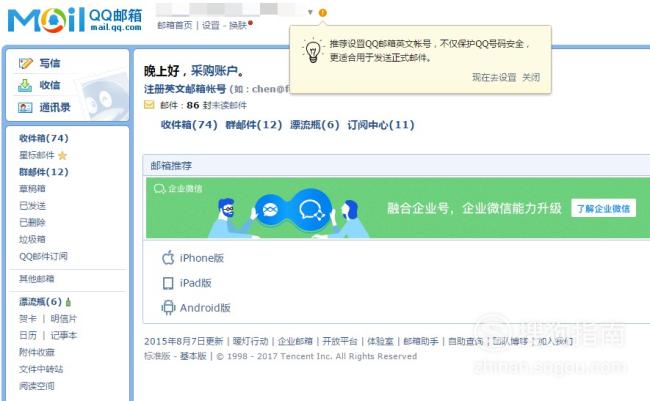Image resolution: width=650 pixels, height=401 pixels.
Task: Open 企业邮箱 footer link
Action: click(295, 341)
